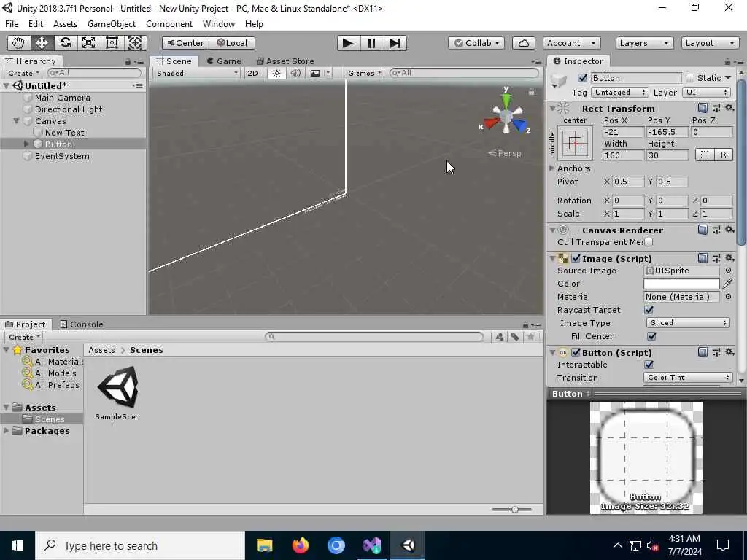
Task: Toggle scene lighting icon
Action: tap(276, 73)
